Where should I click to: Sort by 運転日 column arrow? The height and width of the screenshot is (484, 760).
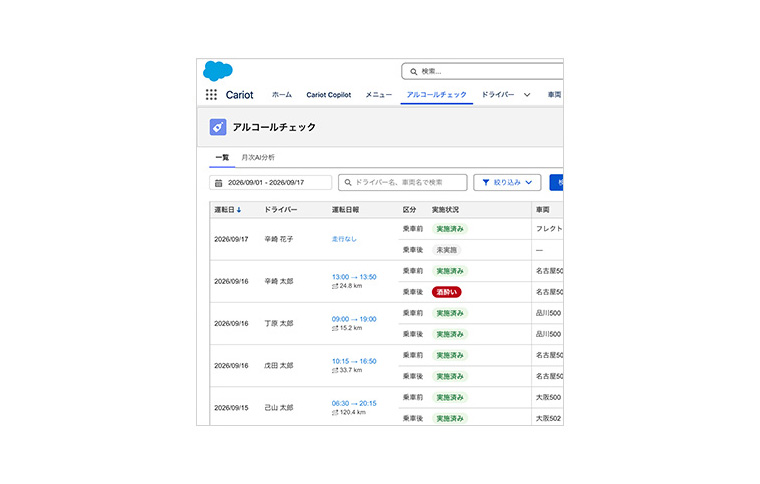pyautogui.click(x=239, y=210)
